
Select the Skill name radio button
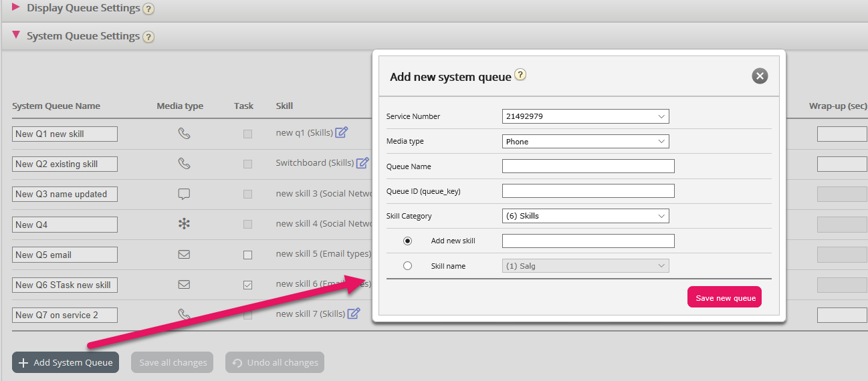tap(408, 266)
